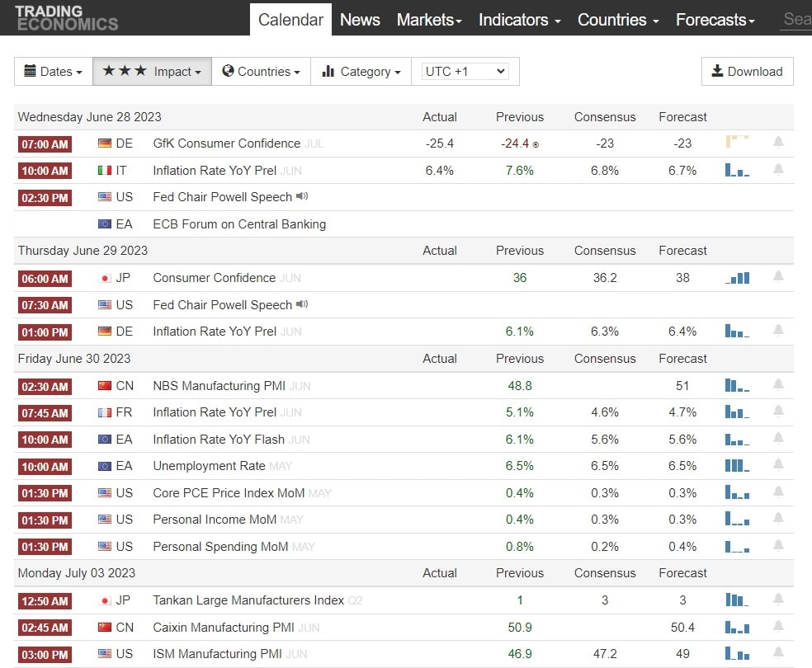Set alert bell for DE Inflation Rate YoY Prel
The image size is (812, 668).
point(778,330)
